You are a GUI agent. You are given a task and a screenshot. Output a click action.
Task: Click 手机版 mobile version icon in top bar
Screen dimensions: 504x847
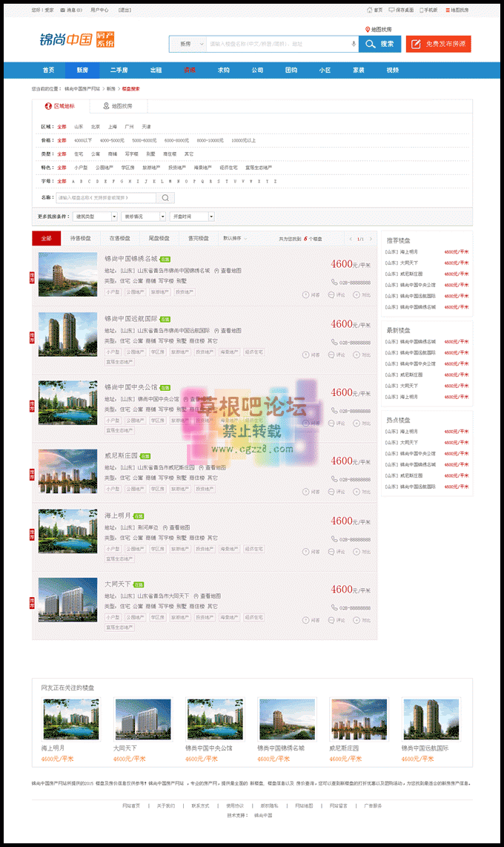click(422, 10)
